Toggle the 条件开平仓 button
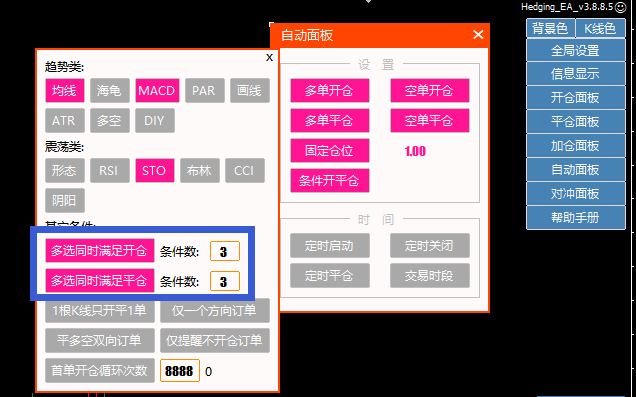This screenshot has width=636, height=397. click(x=330, y=181)
